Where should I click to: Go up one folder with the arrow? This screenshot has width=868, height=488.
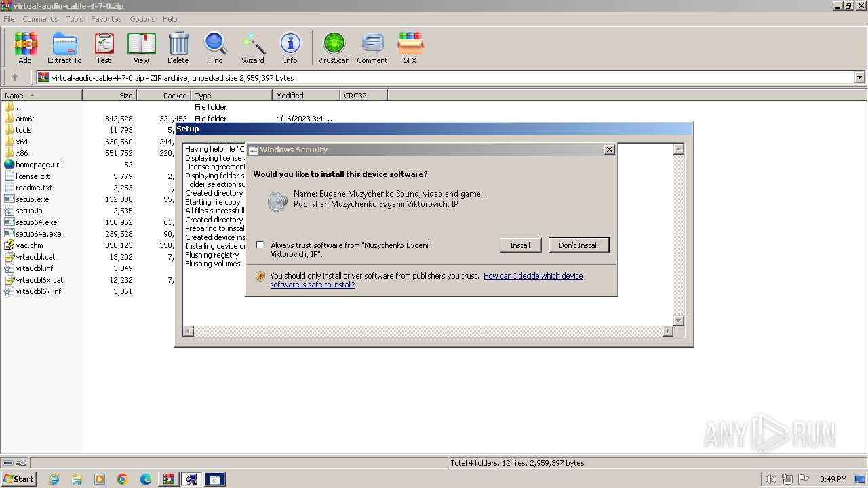pyautogui.click(x=15, y=78)
